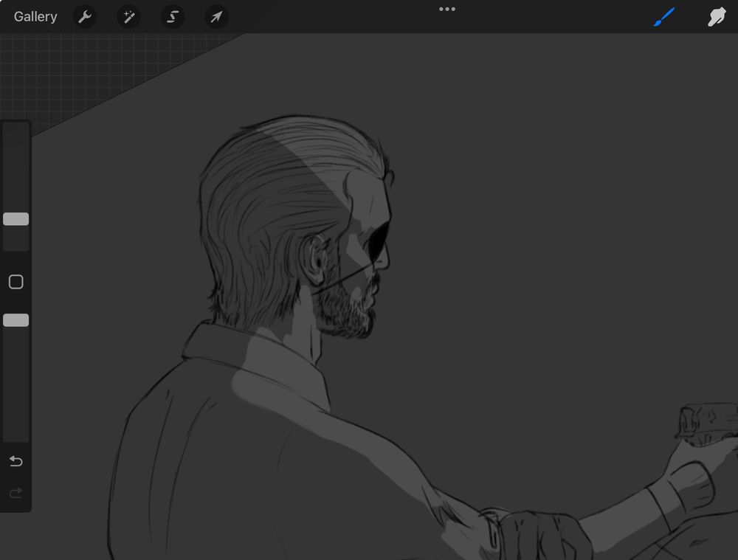Tap the three-dot menu at top center
The height and width of the screenshot is (560, 738).
tap(446, 9)
